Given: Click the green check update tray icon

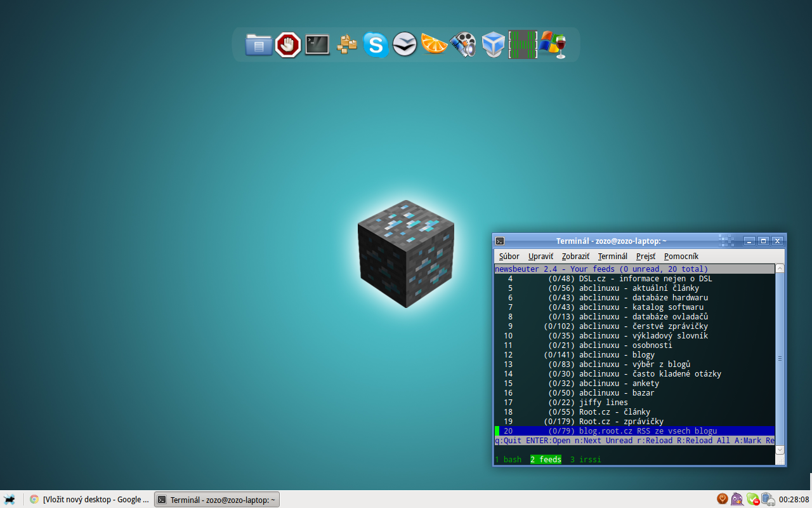Looking at the screenshot, I should click(x=752, y=500).
